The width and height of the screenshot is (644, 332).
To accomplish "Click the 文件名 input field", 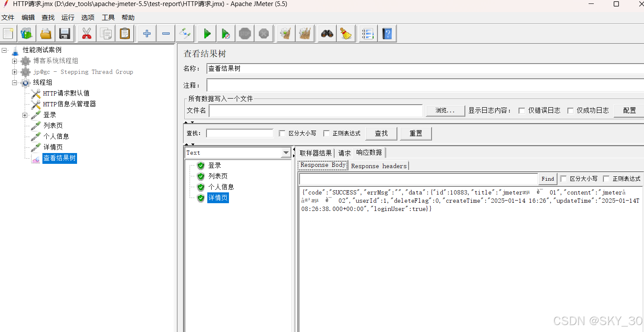I will click(316, 111).
